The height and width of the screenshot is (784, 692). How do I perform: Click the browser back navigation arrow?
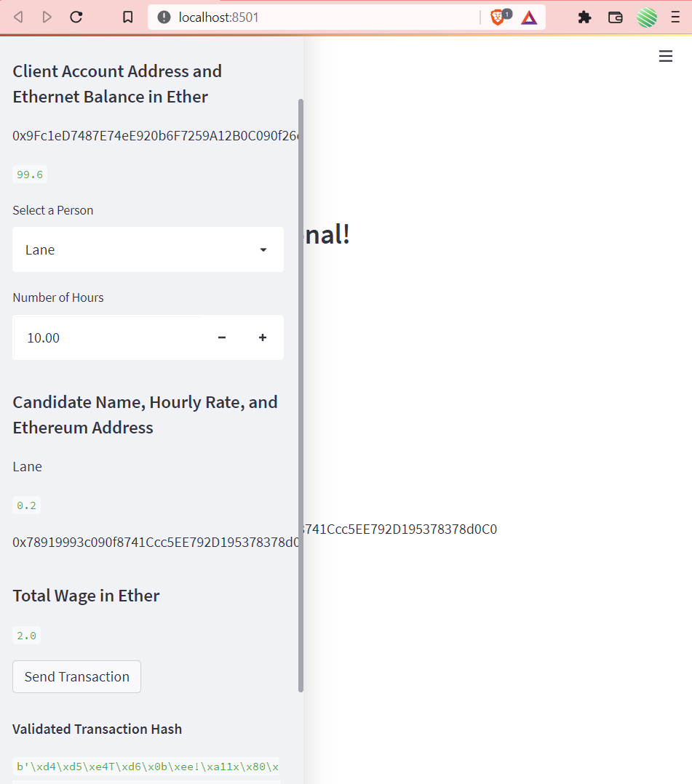point(18,17)
